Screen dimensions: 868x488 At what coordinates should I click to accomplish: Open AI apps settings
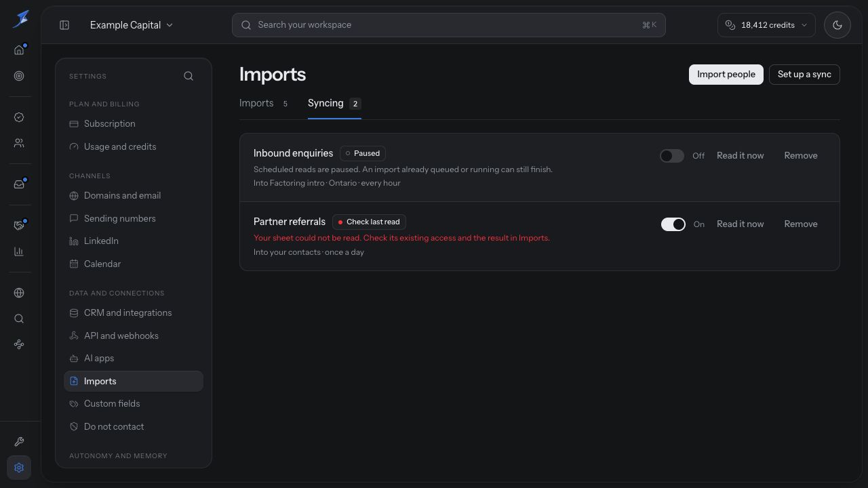[x=134, y=359]
